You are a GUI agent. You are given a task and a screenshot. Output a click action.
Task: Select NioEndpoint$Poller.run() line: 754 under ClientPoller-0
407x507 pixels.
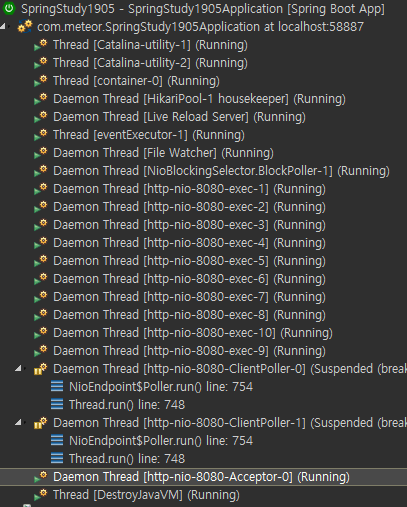tap(161, 387)
